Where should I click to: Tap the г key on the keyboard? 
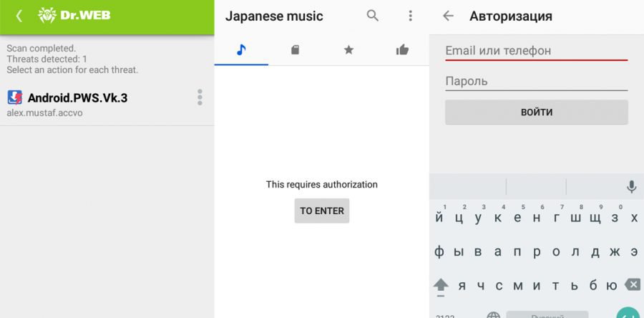[x=556, y=218]
